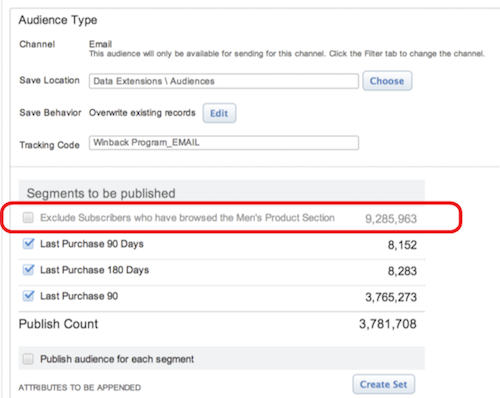
Task: Click the Last Purchase 90 label
Action: 79,296
